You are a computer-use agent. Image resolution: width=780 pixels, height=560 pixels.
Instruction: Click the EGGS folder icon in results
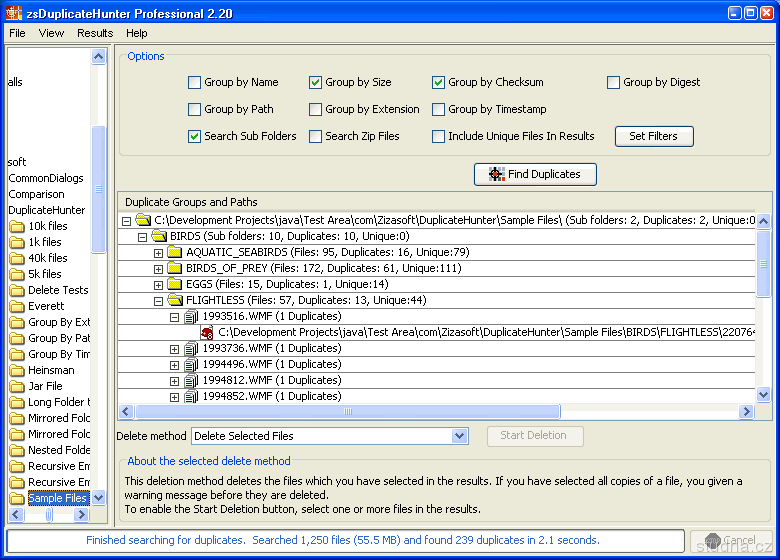coord(175,284)
